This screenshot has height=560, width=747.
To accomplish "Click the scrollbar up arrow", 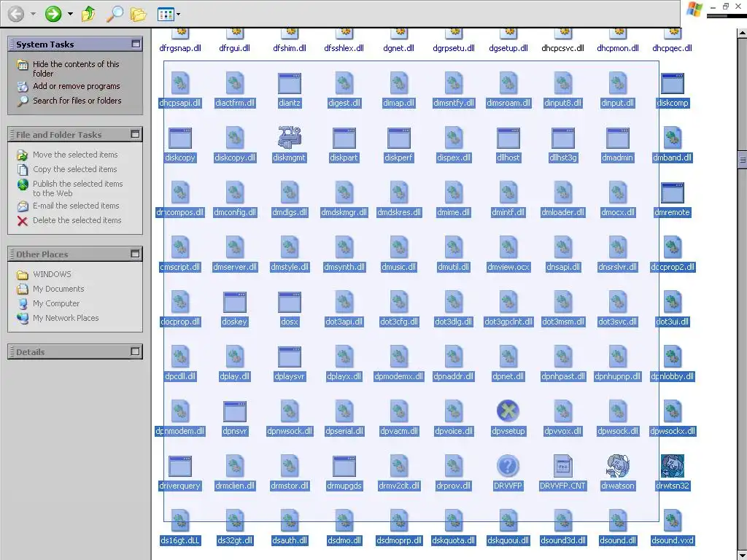I will click(x=742, y=34).
